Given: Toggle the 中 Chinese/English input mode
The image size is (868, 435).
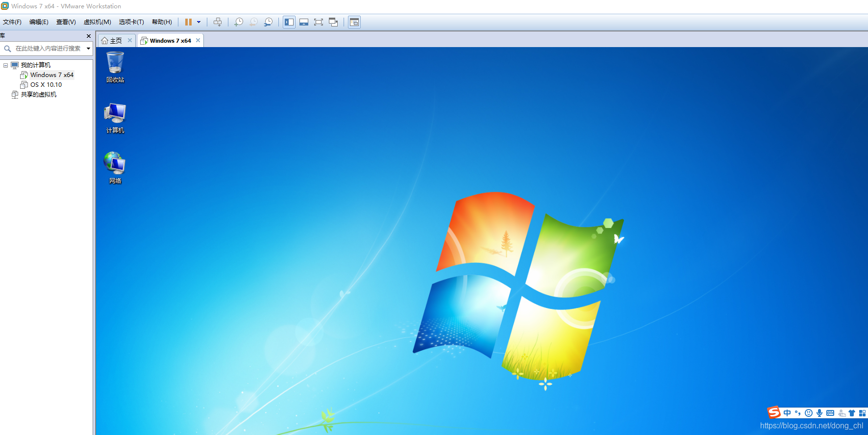Looking at the screenshot, I should [787, 413].
